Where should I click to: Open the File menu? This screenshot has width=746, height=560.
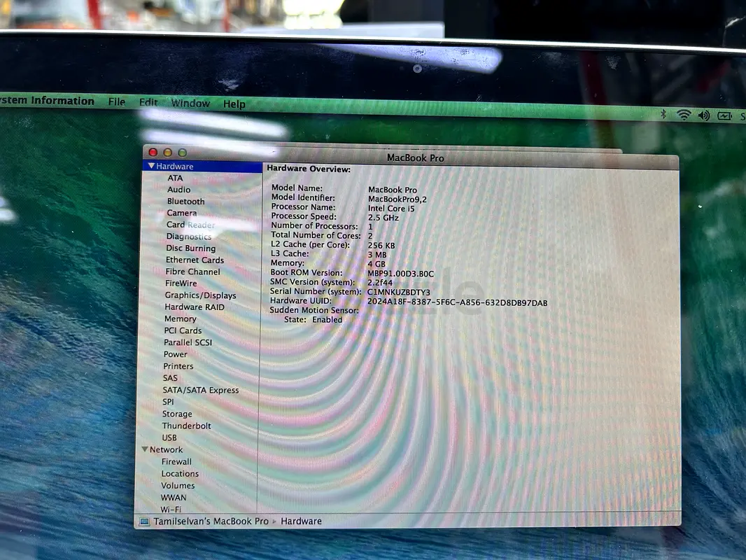coord(117,101)
